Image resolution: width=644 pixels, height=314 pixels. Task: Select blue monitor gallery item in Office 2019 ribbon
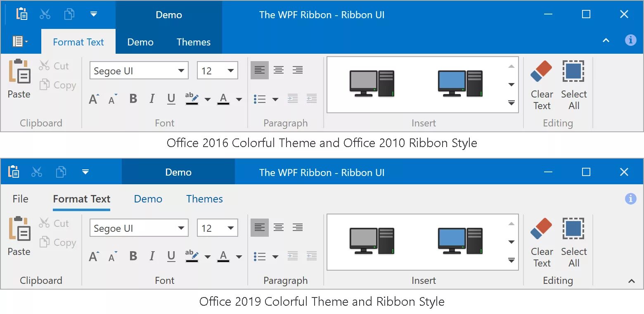point(460,241)
